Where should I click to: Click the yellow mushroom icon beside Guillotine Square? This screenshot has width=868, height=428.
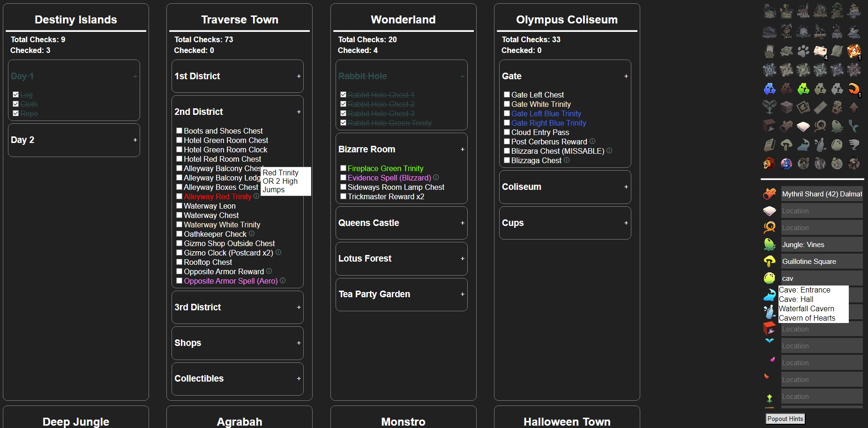[x=769, y=261]
